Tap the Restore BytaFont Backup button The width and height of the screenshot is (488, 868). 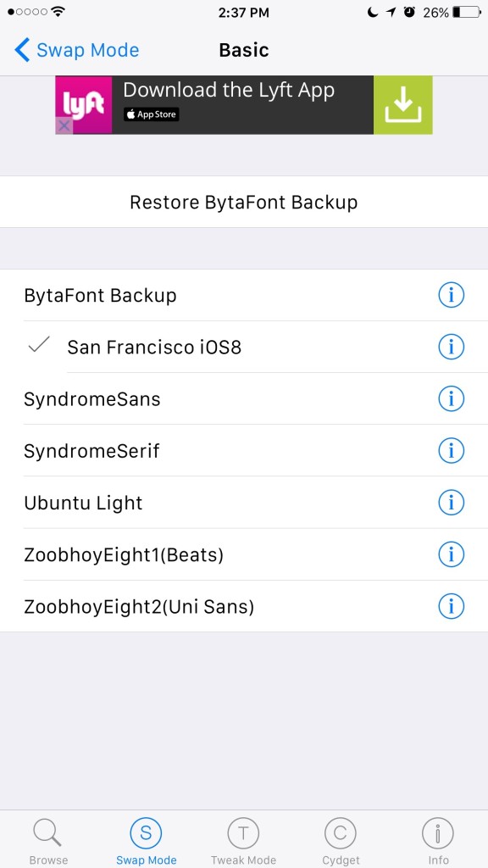click(244, 202)
